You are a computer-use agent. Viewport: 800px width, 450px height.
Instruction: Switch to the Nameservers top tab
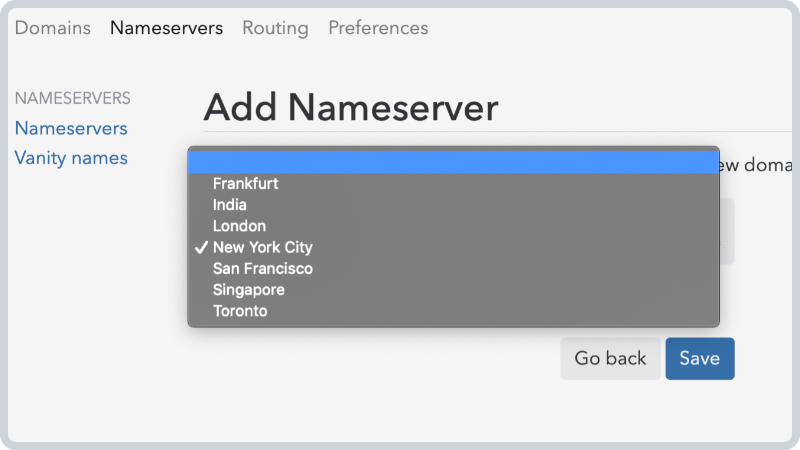[x=166, y=28]
